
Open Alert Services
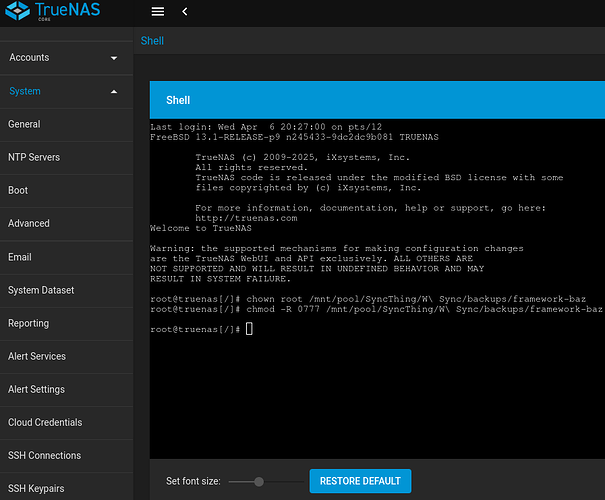coord(66,356)
